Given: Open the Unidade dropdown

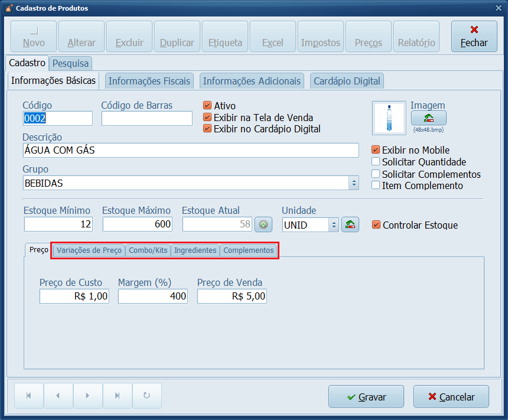Looking at the screenshot, I should (333, 225).
